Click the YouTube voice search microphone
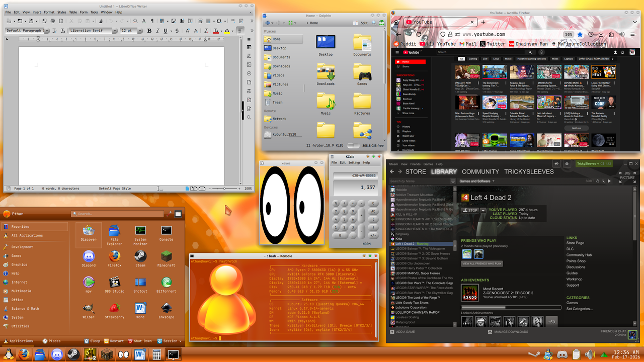This screenshot has width=644, height=362. 541,52
